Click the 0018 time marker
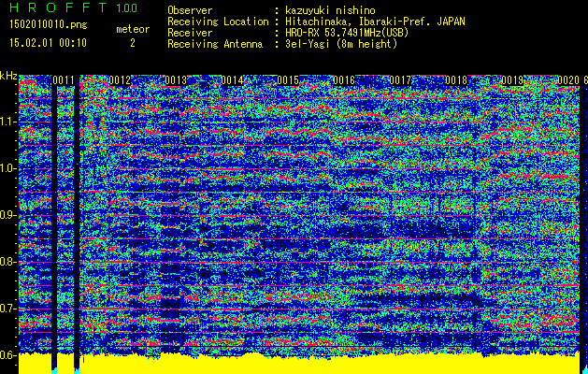 456,80
